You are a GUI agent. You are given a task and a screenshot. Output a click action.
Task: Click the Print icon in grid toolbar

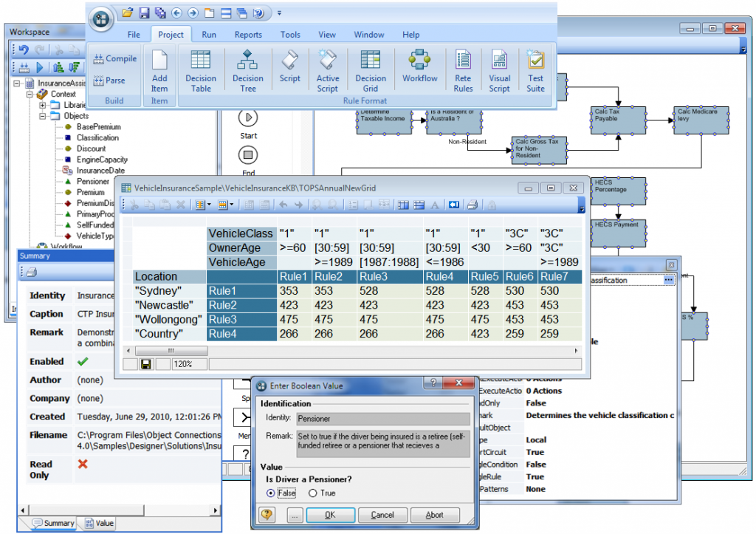point(472,205)
